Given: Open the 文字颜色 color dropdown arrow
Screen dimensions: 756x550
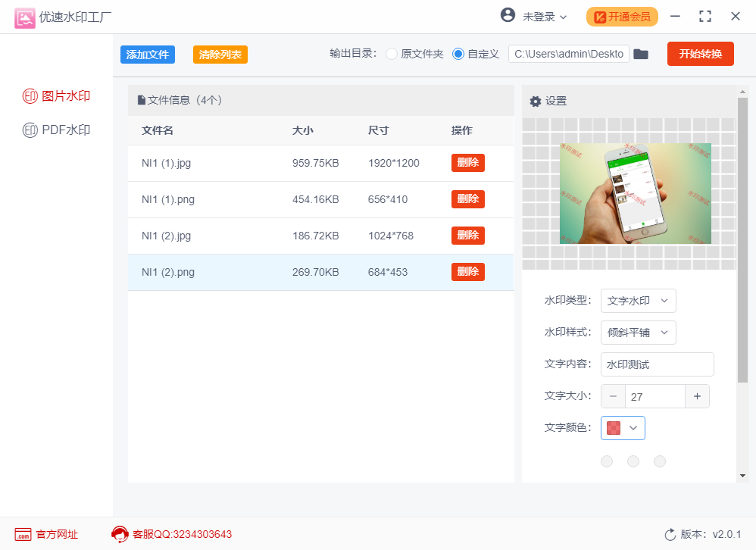Looking at the screenshot, I should pyautogui.click(x=634, y=427).
